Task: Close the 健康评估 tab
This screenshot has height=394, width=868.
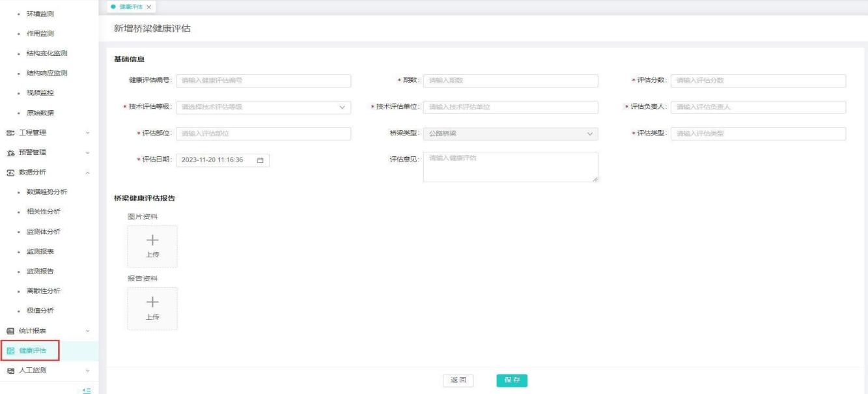Action: tap(148, 7)
